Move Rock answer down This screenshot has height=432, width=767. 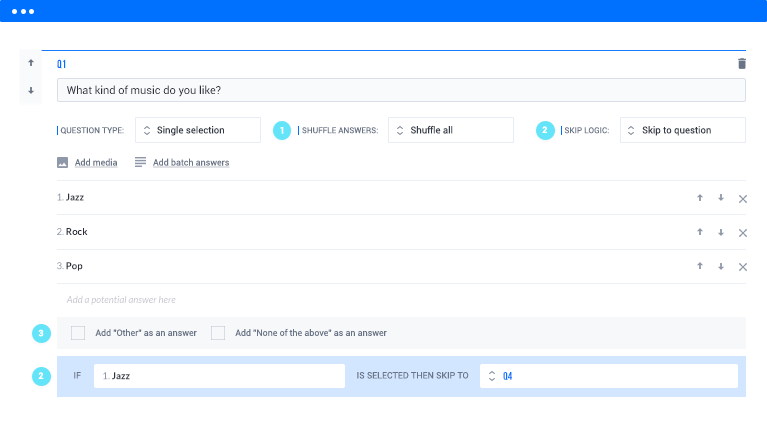(721, 232)
